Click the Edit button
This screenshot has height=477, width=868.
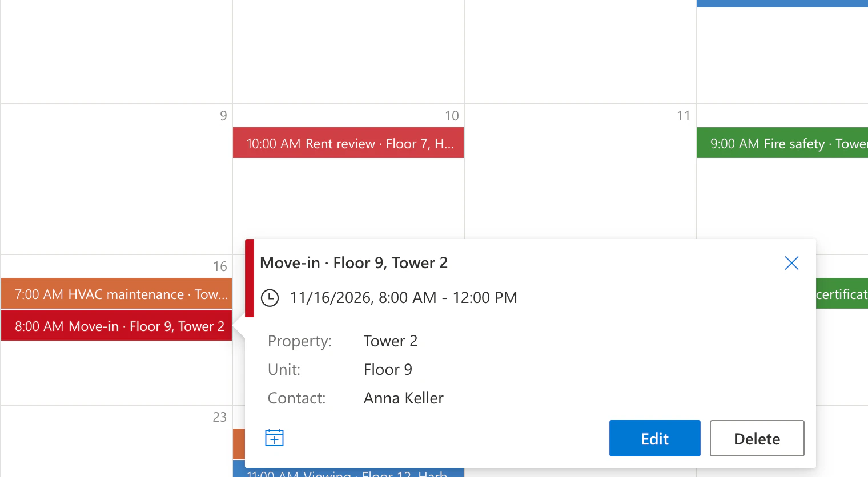(655, 438)
